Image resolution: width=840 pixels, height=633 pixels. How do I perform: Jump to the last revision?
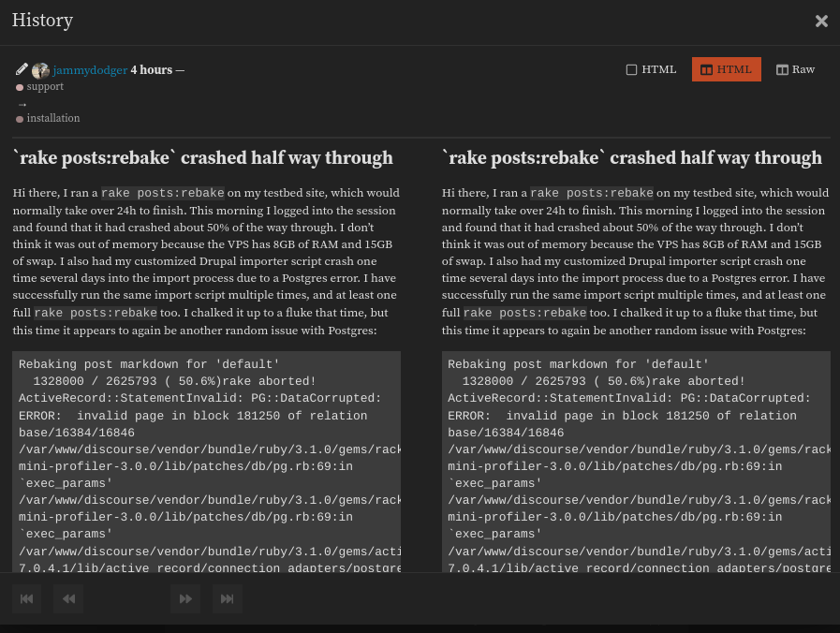coord(227,598)
